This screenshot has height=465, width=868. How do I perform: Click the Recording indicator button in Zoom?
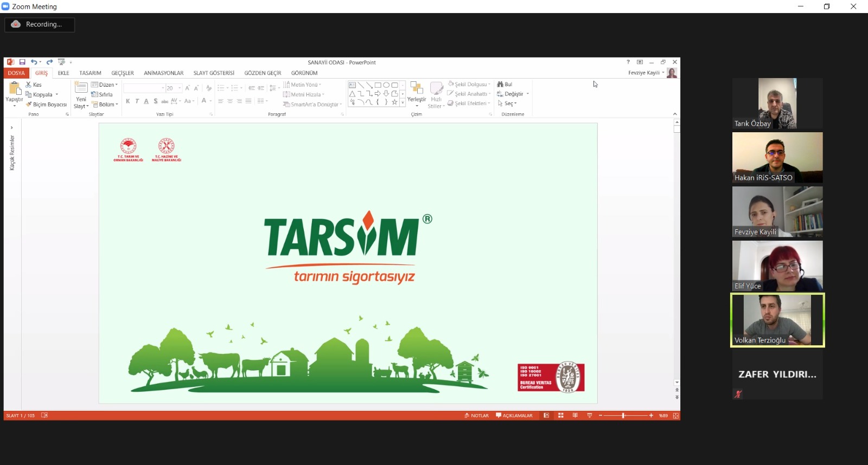39,24
